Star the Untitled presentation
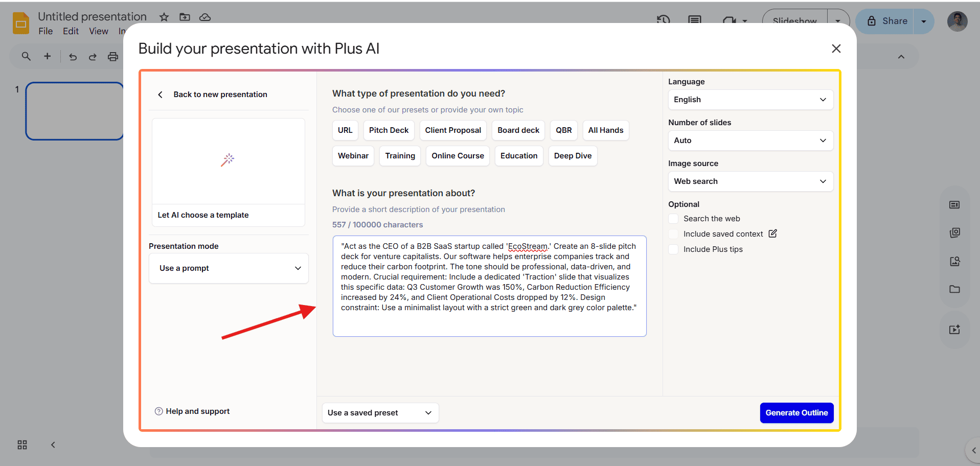Image resolution: width=980 pixels, height=466 pixels. click(164, 17)
